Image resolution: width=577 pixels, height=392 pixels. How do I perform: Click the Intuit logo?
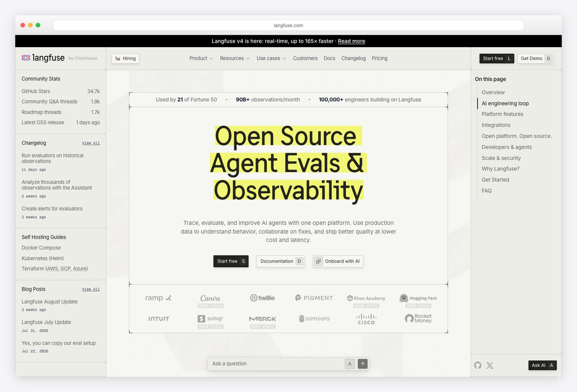click(x=159, y=319)
